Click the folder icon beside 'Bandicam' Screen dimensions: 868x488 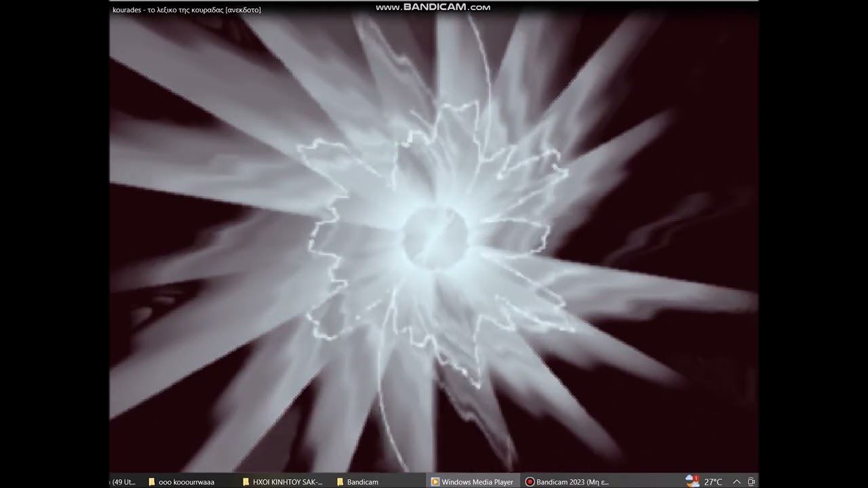coord(340,482)
